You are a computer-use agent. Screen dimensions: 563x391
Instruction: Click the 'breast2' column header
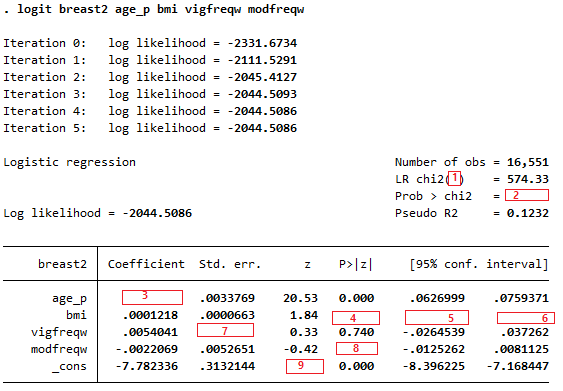point(62,264)
